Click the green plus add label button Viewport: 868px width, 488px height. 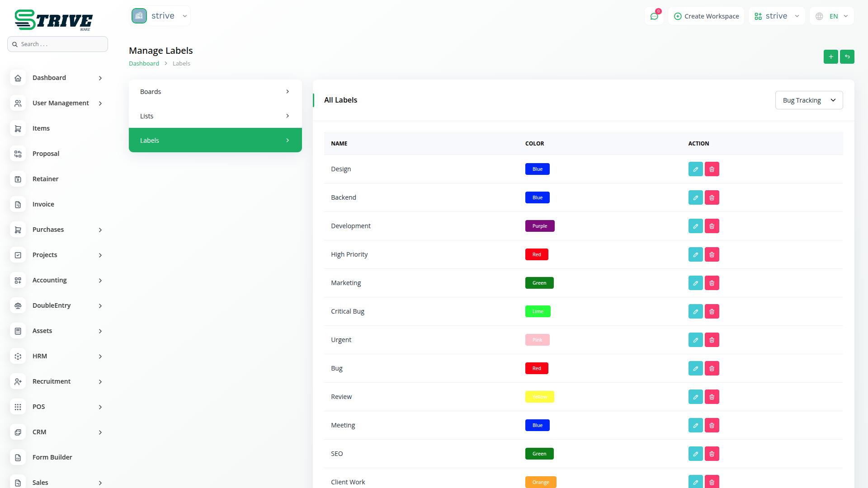(x=830, y=56)
